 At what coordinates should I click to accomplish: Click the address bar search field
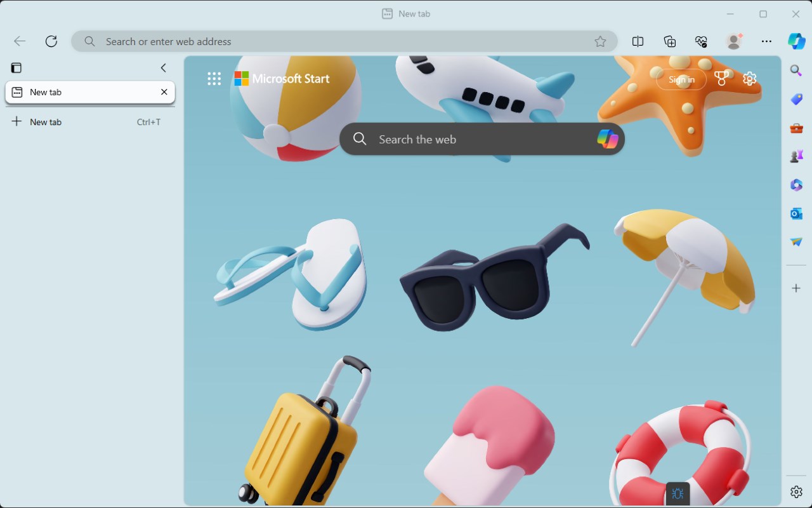click(344, 41)
